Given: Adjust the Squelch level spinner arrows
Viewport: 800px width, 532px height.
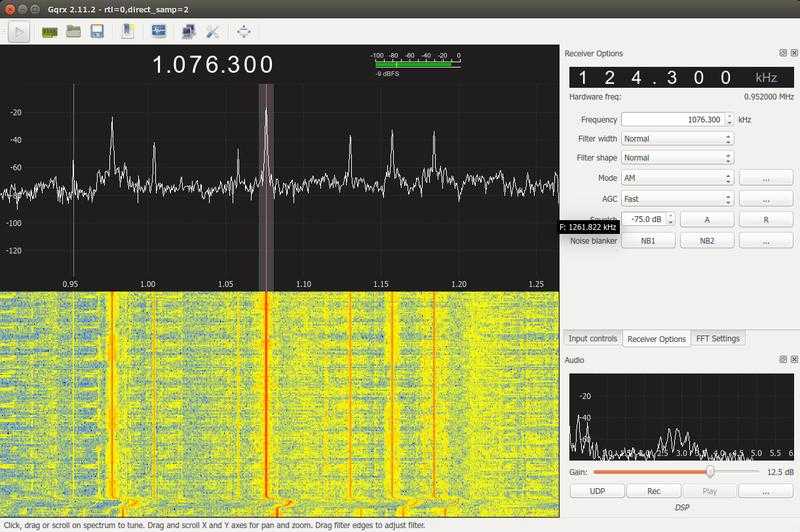Looking at the screenshot, I should (670, 219).
